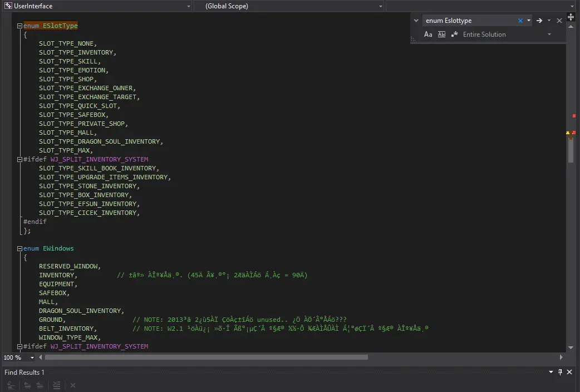Click the Find Next arrow in the search panel
The width and height of the screenshot is (580, 392).
pos(539,20)
